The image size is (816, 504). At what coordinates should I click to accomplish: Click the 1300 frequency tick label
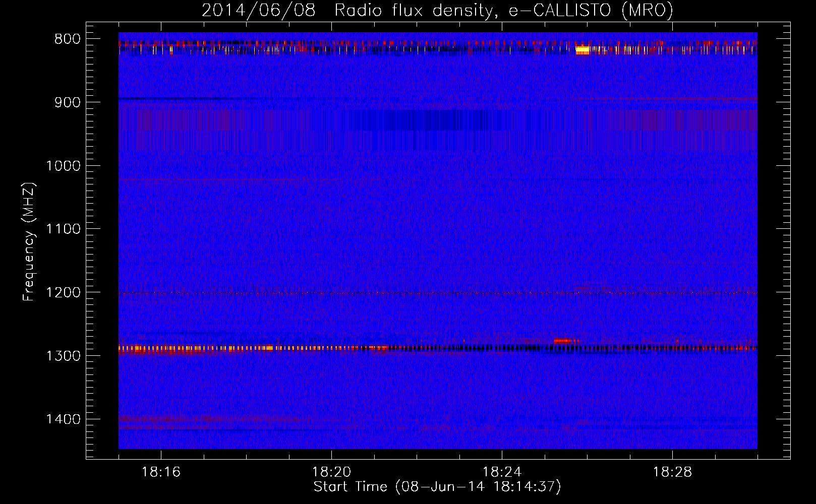click(63, 356)
